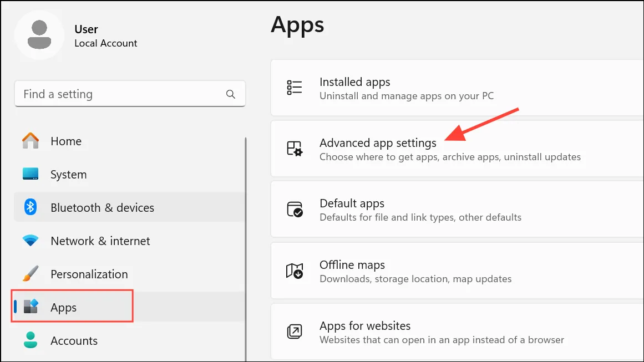Click the Home house icon

tap(31, 141)
